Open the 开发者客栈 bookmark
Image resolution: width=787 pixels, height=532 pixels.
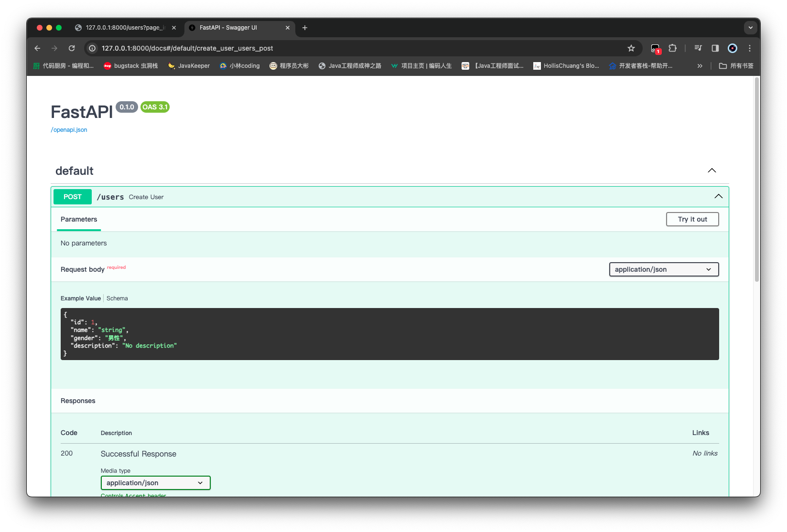click(641, 66)
